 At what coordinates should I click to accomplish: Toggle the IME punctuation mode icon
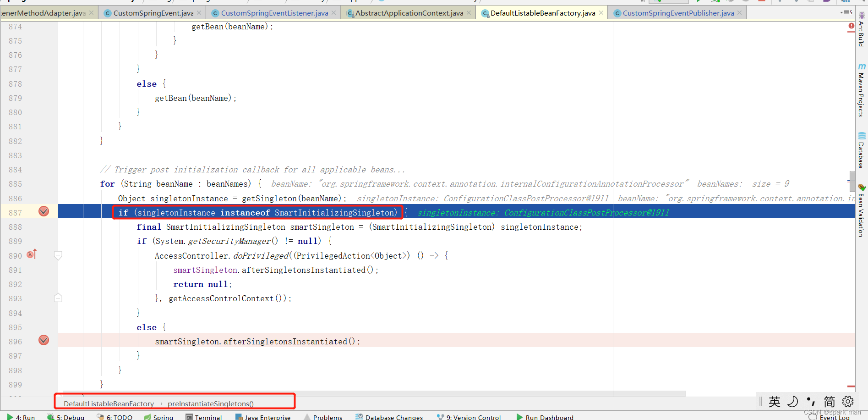tap(811, 402)
